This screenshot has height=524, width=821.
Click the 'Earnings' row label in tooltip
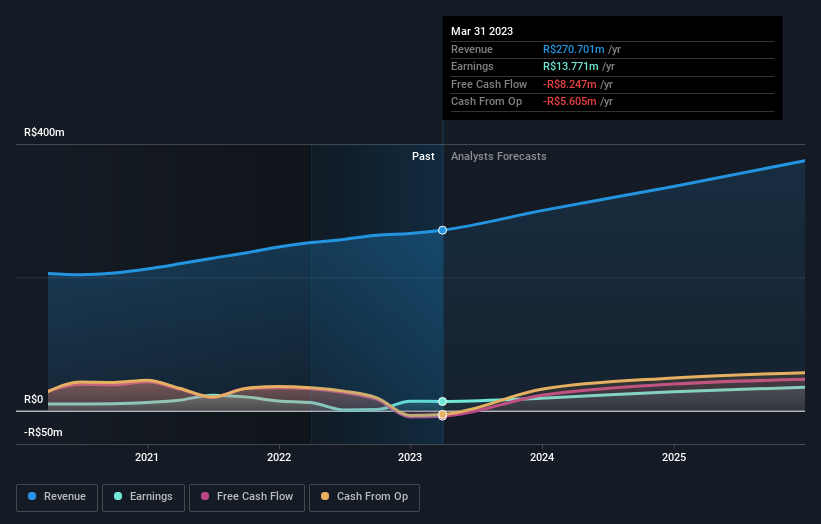[472, 66]
